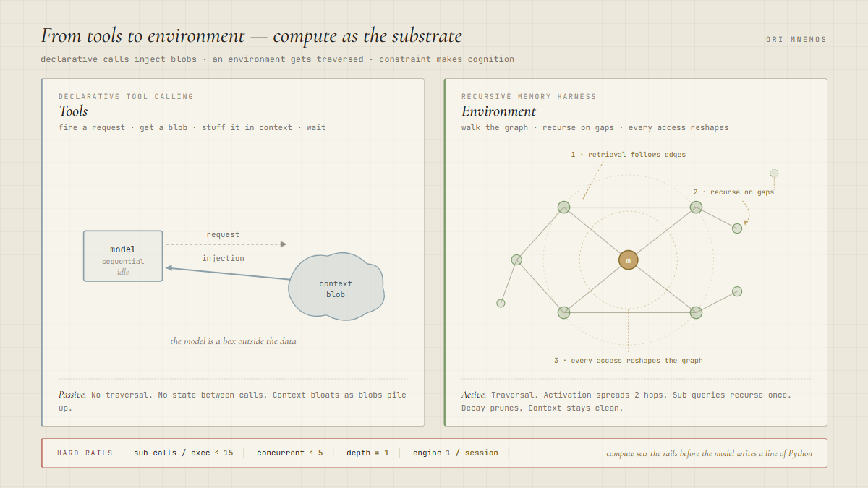Viewport: 868px width, 488px height.
Task: Click the ORI MNEMOS wordmark
Action: (796, 40)
